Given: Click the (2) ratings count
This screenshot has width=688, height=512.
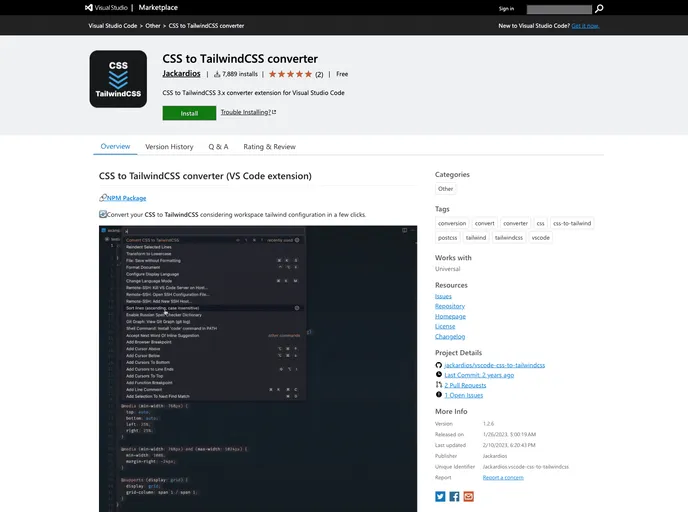Looking at the screenshot, I should (x=319, y=74).
